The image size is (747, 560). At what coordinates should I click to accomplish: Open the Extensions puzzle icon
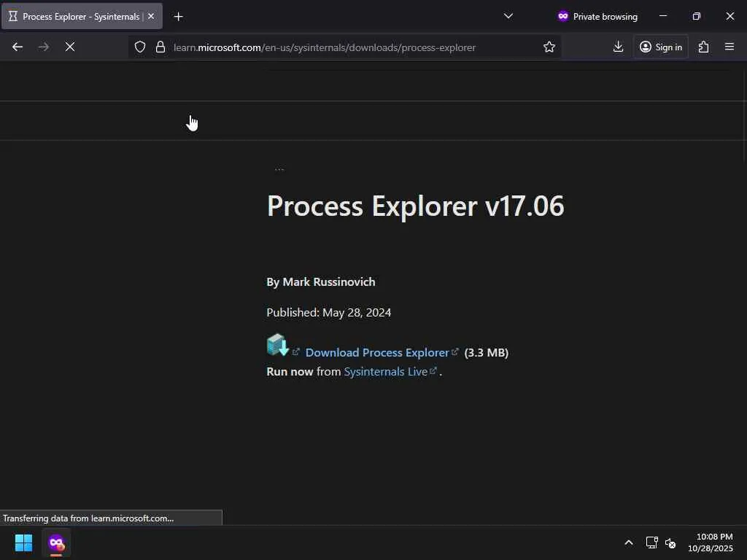tap(703, 47)
